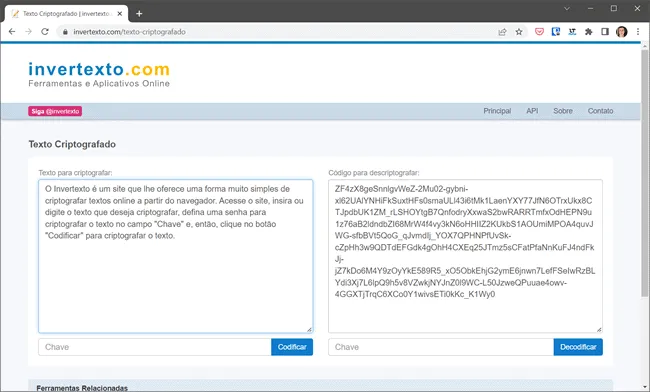Expand the tab search chevron
The width and height of the screenshot is (650, 392).
pos(567,8)
